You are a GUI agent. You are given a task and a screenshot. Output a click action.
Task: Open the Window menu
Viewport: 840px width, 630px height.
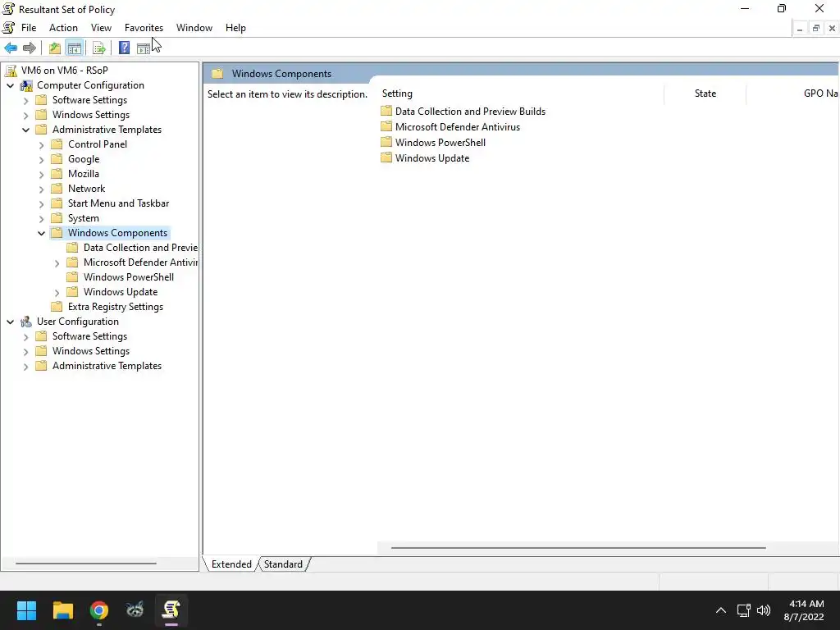[194, 28]
